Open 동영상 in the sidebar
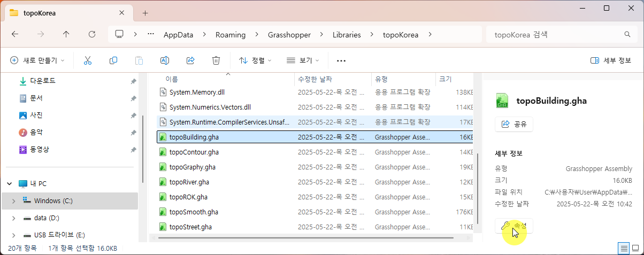Image resolution: width=644 pixels, height=255 pixels. tap(39, 149)
